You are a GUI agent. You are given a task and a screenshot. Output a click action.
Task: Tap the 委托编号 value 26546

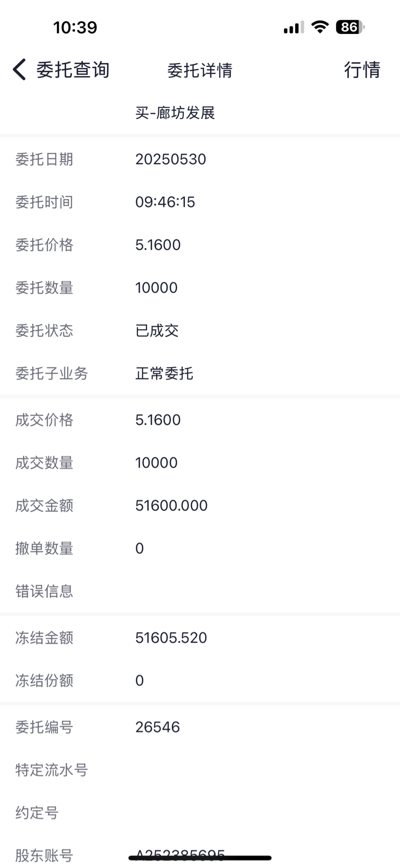click(157, 727)
